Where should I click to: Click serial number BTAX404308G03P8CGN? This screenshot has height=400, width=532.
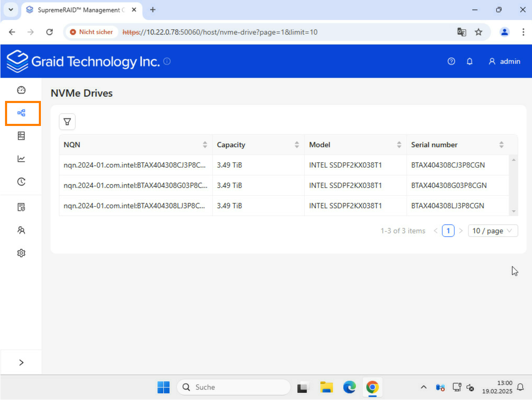pos(449,186)
